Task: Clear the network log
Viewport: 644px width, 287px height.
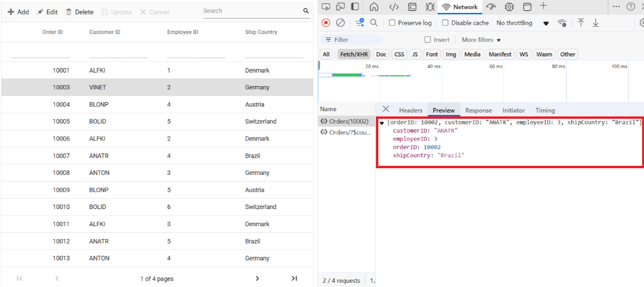Action: (x=340, y=23)
